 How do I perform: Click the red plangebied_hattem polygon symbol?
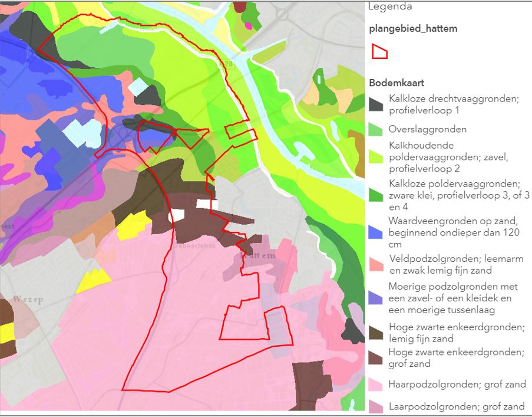379,52
